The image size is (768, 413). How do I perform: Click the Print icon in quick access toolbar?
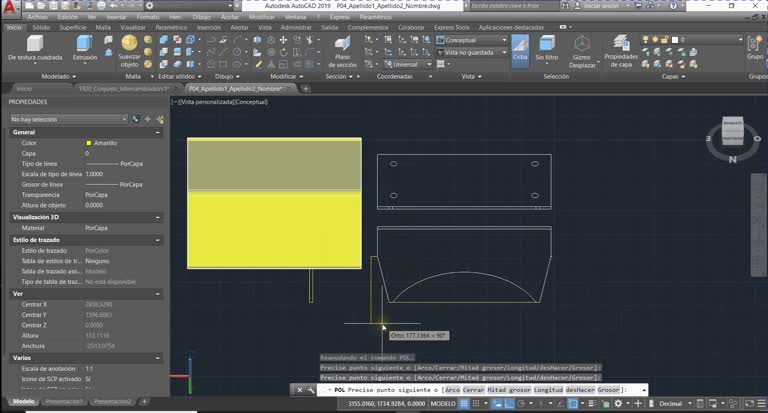tap(100, 6)
